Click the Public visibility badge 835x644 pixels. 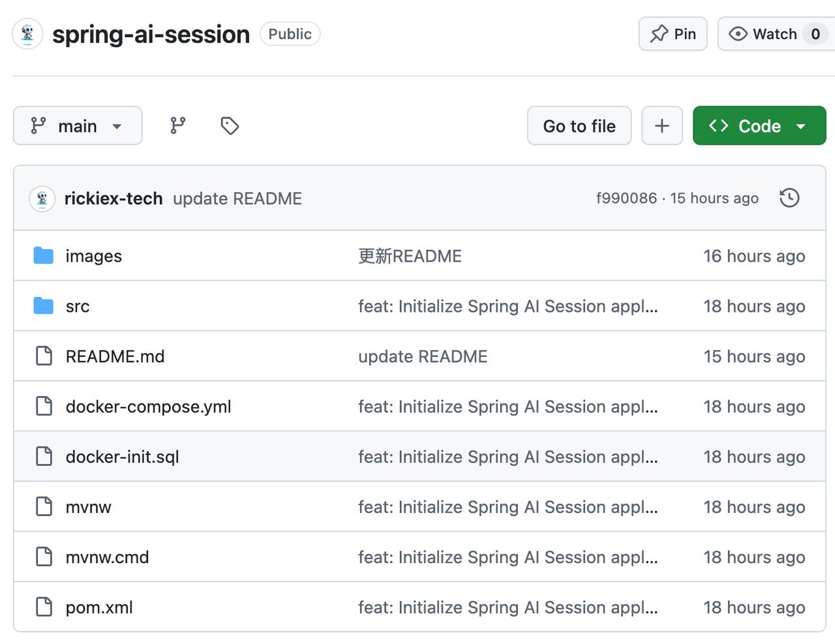point(290,34)
